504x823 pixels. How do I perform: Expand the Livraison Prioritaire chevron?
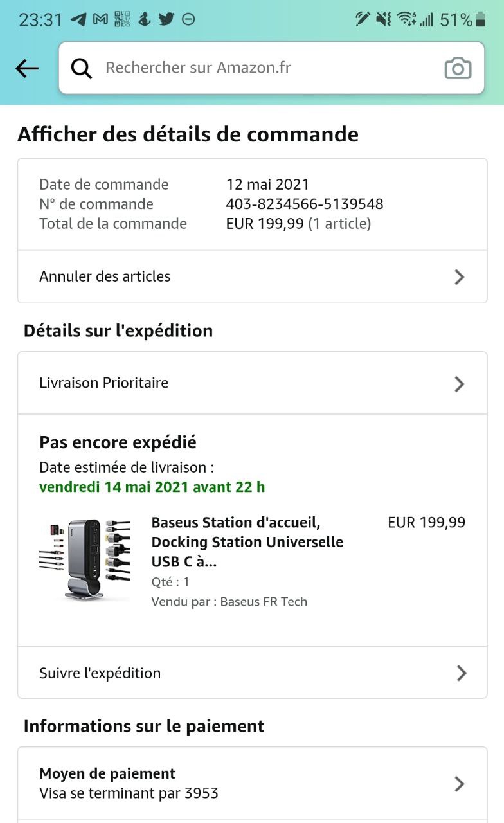click(x=459, y=384)
